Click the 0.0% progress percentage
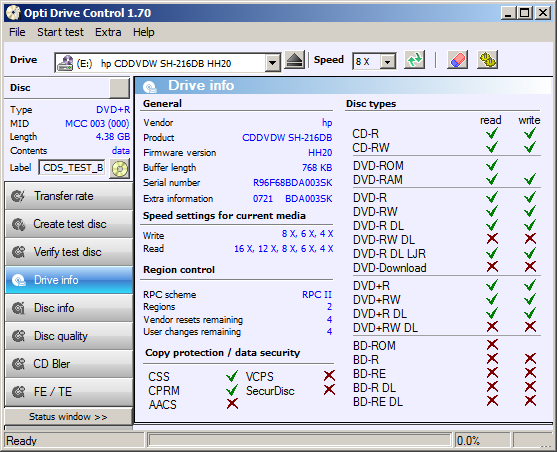 (x=468, y=441)
